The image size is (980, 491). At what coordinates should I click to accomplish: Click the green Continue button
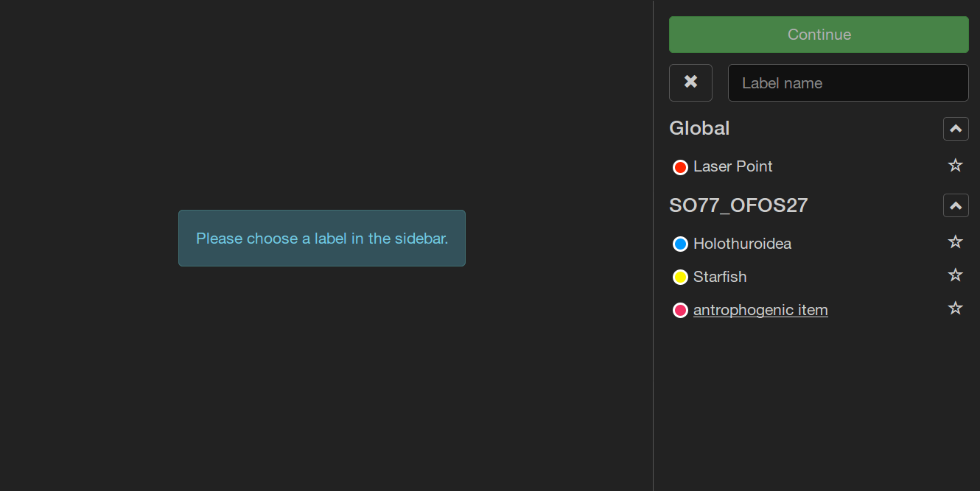click(x=819, y=35)
